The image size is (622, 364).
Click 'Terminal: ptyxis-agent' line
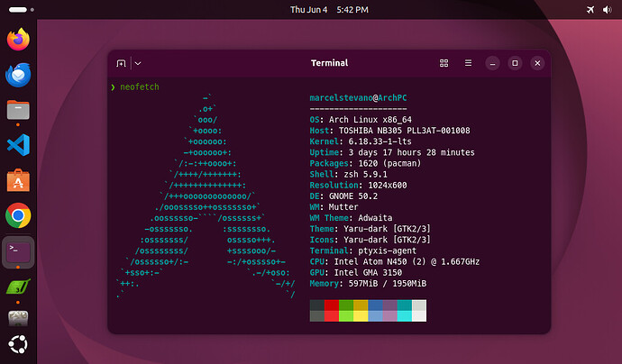click(x=363, y=250)
